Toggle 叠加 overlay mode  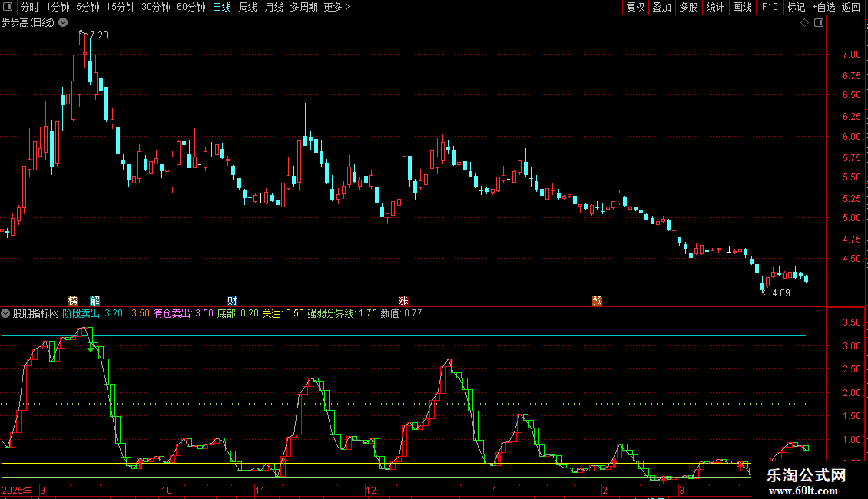[661, 8]
